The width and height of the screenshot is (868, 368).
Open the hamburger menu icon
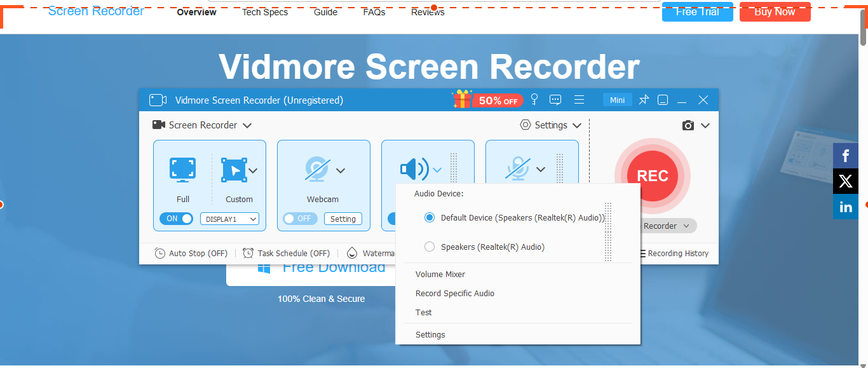point(579,100)
